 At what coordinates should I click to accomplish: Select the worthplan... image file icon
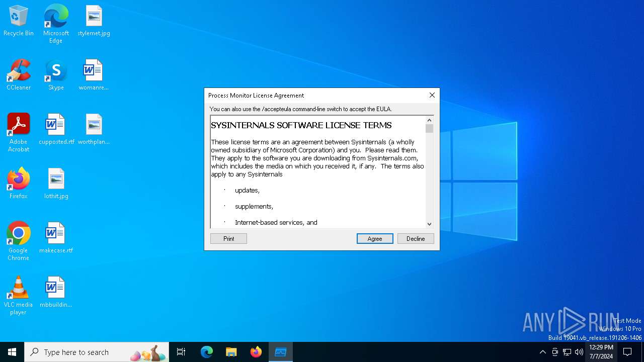tap(94, 130)
